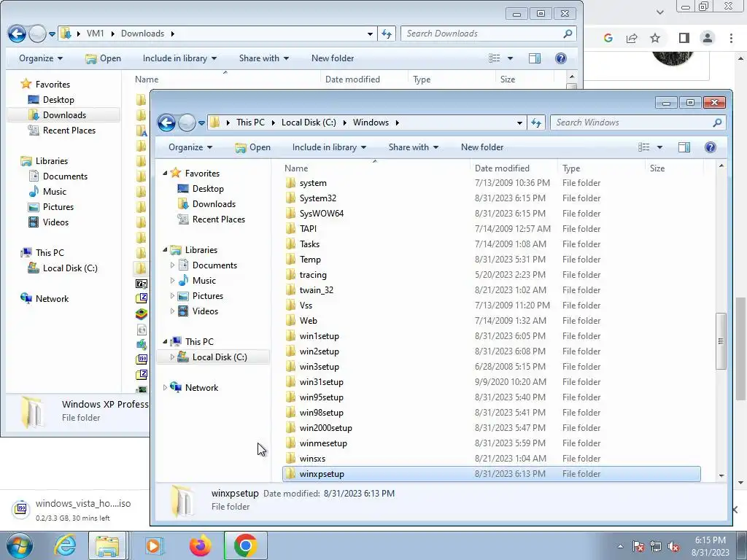The width and height of the screenshot is (747, 560).
Task: Select Recent Places in the Downloads window
Action: 62,131
